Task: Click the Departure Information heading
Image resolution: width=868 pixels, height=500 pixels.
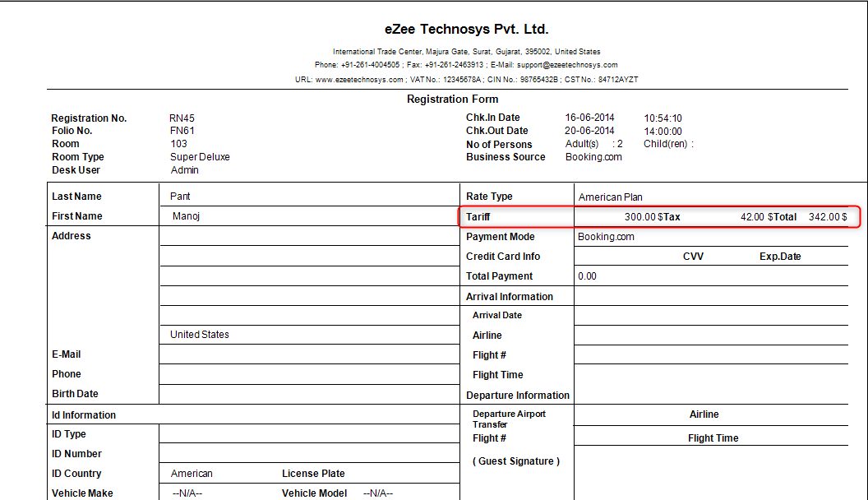Action: [518, 396]
